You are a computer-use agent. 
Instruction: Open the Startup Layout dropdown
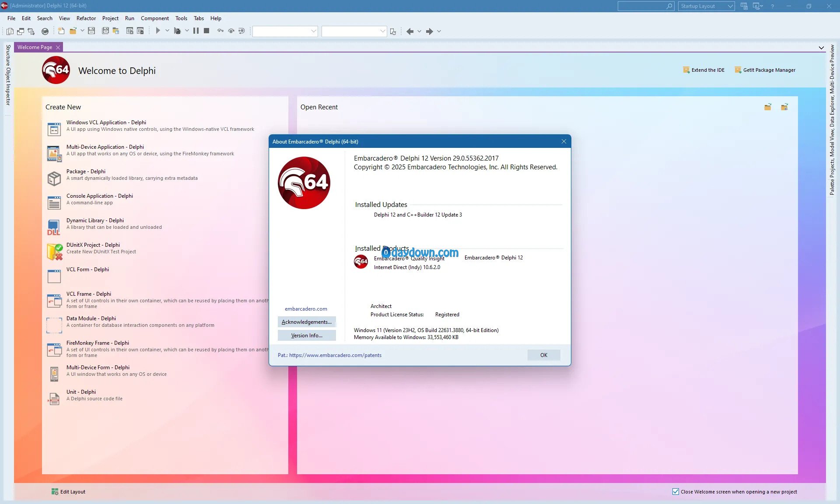coord(706,6)
